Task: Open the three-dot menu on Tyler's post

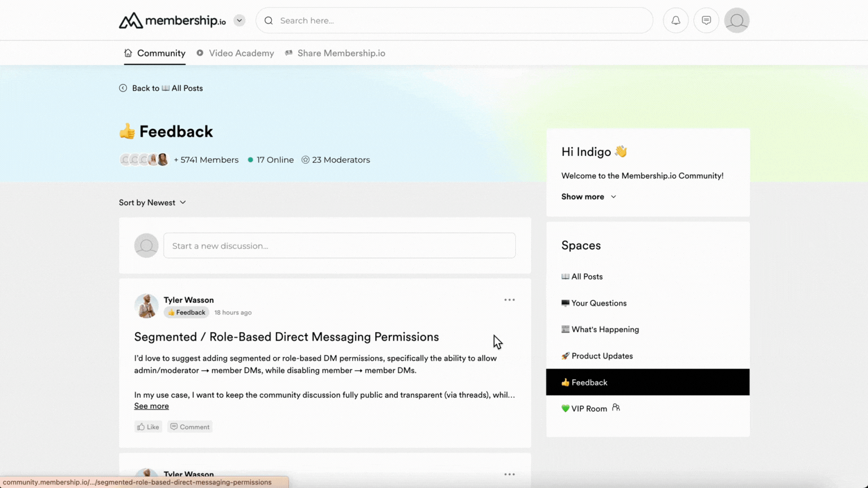Action: (x=509, y=299)
